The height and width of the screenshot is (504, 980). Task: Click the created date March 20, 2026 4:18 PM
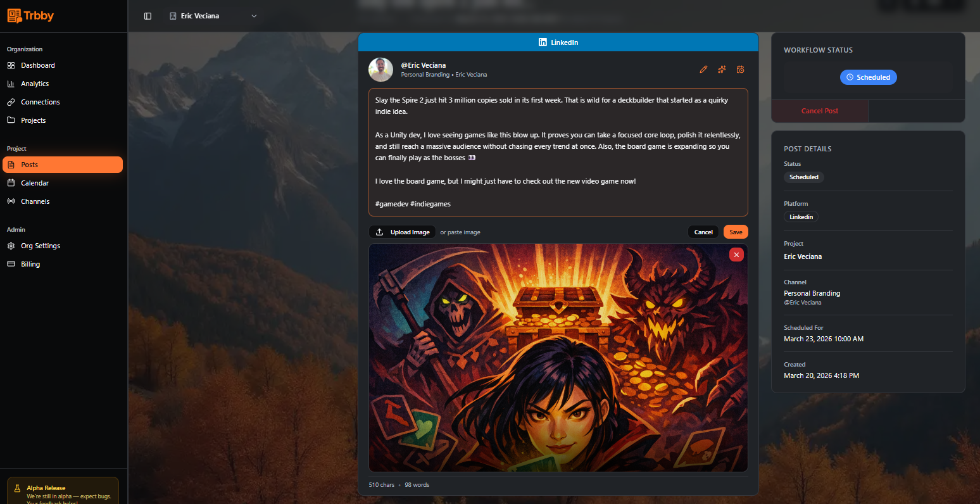pyautogui.click(x=822, y=375)
